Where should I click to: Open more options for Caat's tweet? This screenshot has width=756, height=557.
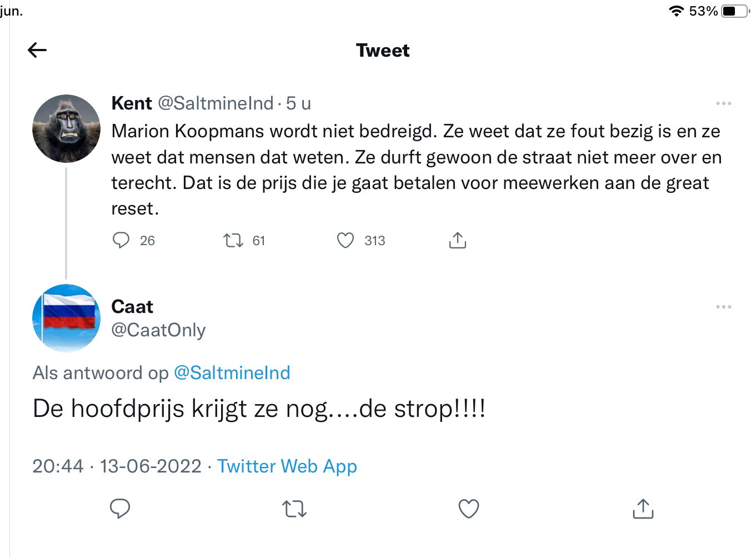723,307
